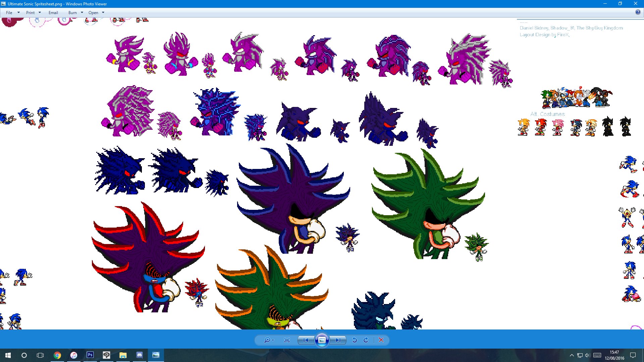Open touch keyboard tray icon

(597, 355)
